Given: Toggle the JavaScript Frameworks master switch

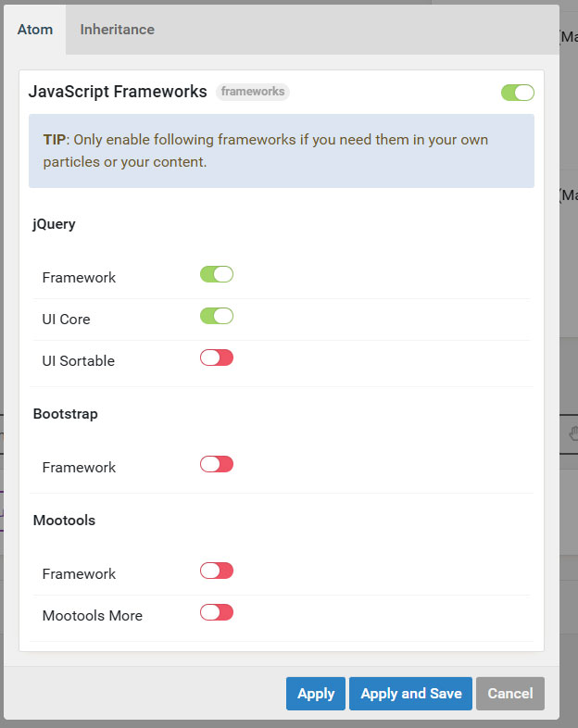Looking at the screenshot, I should click(517, 93).
